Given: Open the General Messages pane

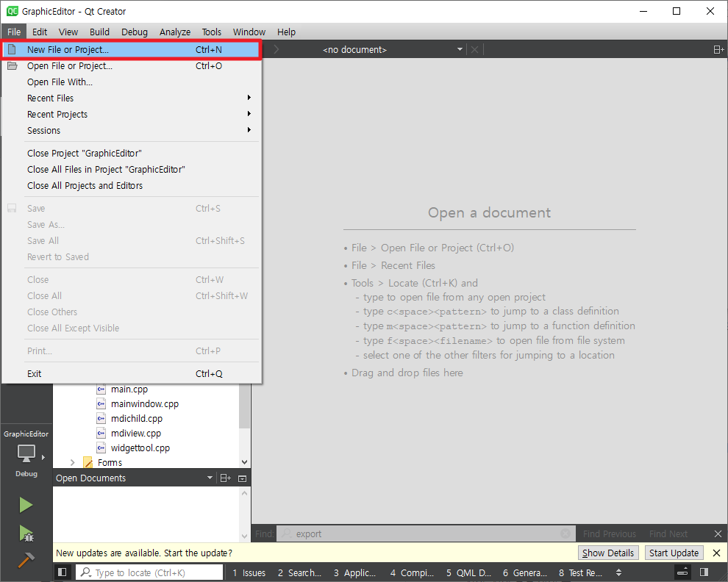Looking at the screenshot, I should tap(524, 572).
